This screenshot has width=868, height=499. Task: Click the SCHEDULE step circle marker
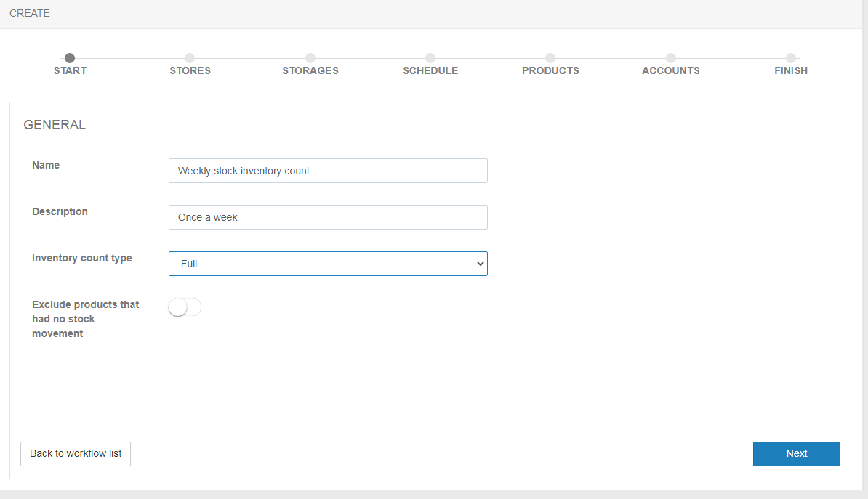tap(430, 58)
